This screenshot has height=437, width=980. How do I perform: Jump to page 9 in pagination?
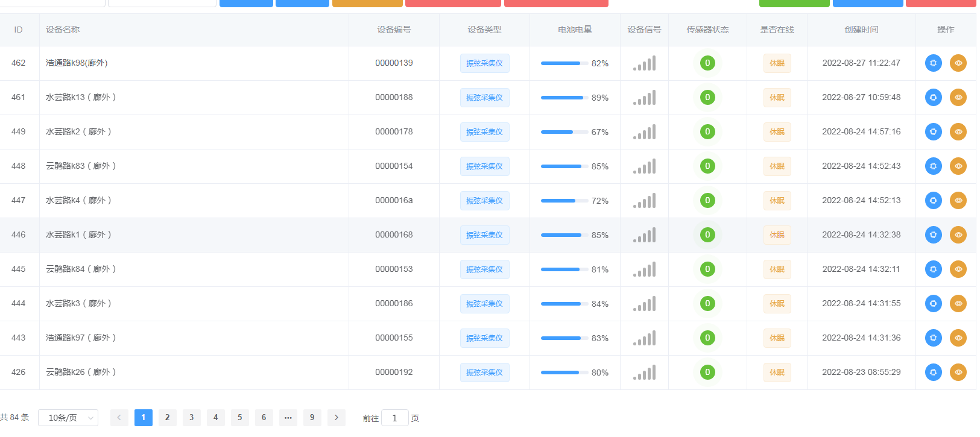tap(312, 418)
